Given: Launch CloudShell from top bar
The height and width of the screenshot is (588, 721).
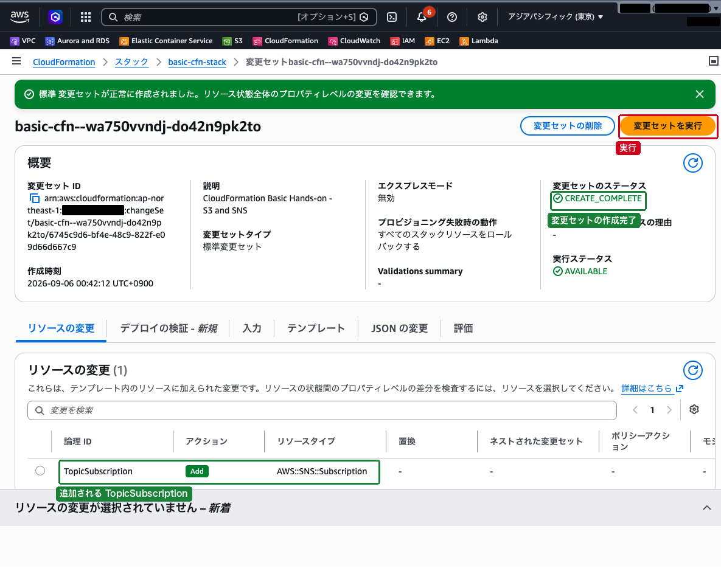Looking at the screenshot, I should (392, 17).
